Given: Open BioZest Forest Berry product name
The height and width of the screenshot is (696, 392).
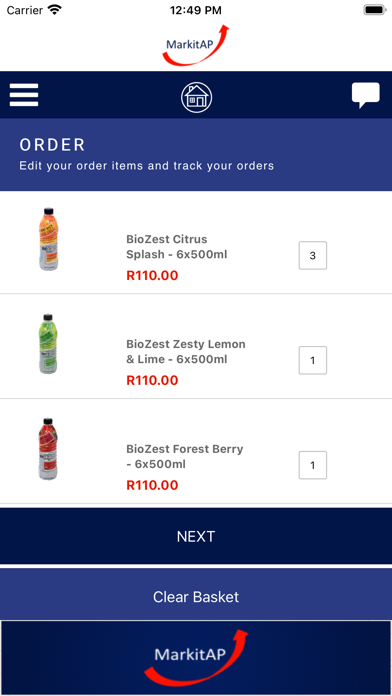Looking at the screenshot, I should tap(185, 456).
